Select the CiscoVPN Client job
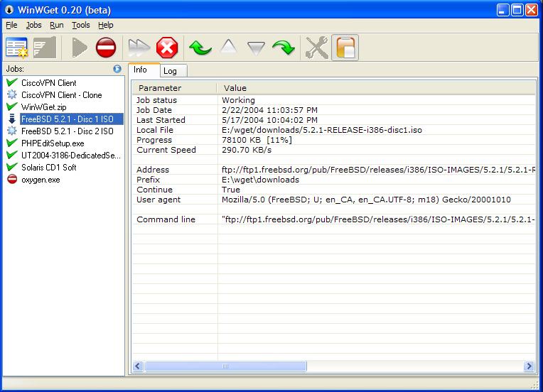This screenshot has width=543, height=392. 49,83
